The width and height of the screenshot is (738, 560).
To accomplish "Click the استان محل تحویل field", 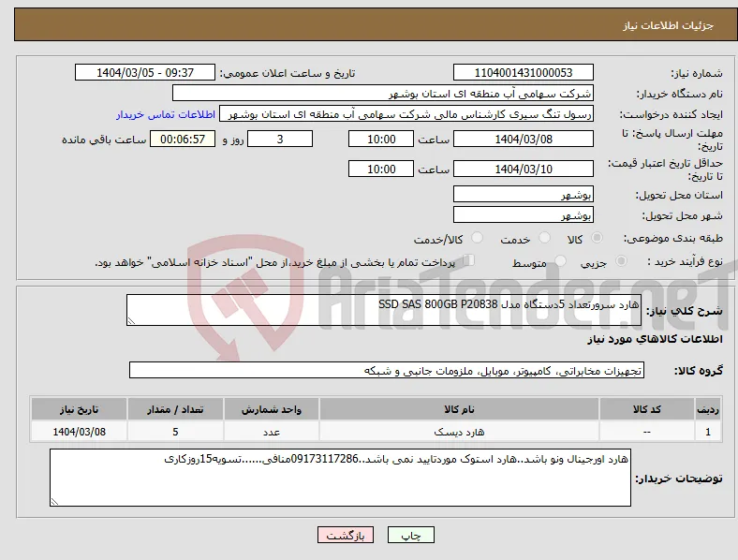I will coord(523,194).
